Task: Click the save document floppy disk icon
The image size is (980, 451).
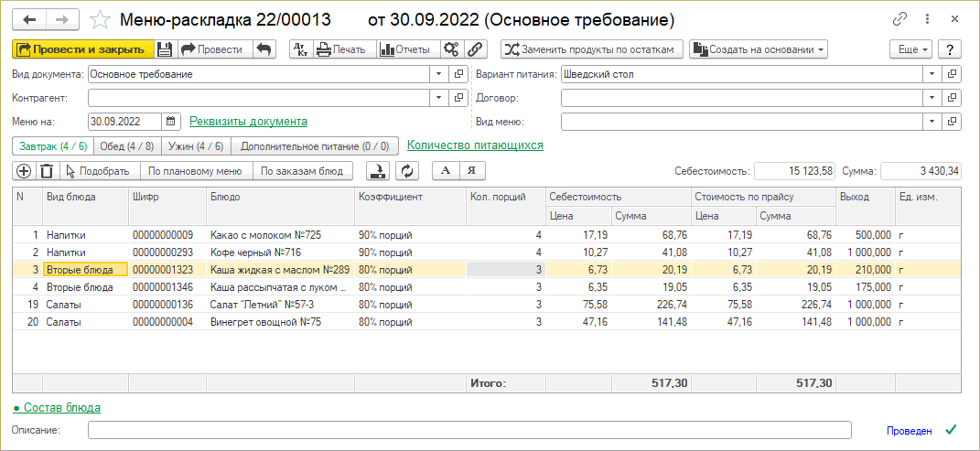Action: (165, 49)
